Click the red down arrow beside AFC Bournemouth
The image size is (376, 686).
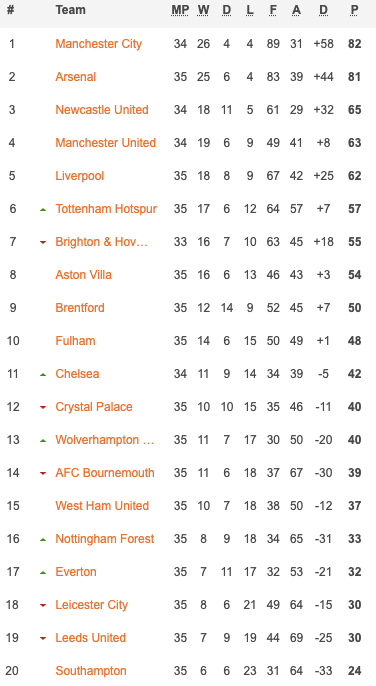pos(43,474)
